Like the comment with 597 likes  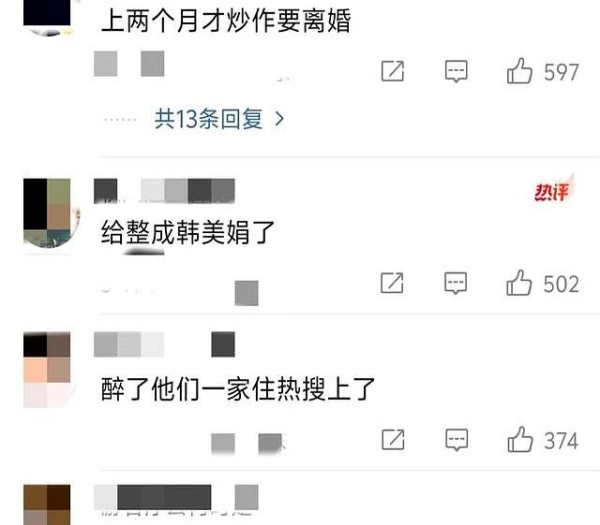coord(519,71)
